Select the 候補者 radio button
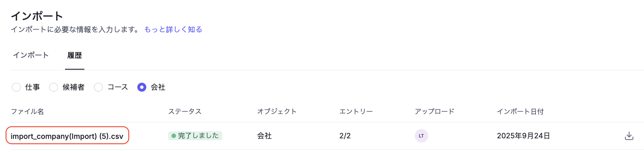The image size is (644, 152). point(54,87)
